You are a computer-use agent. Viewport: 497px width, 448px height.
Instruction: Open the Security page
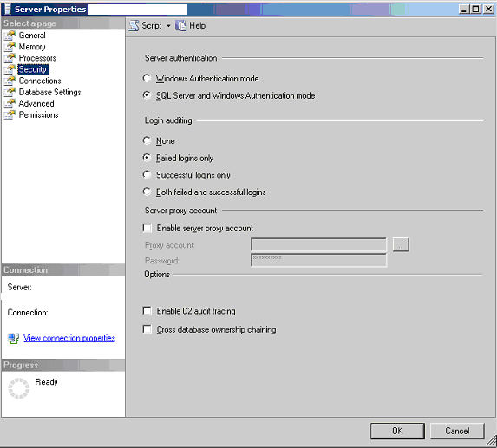coord(33,69)
